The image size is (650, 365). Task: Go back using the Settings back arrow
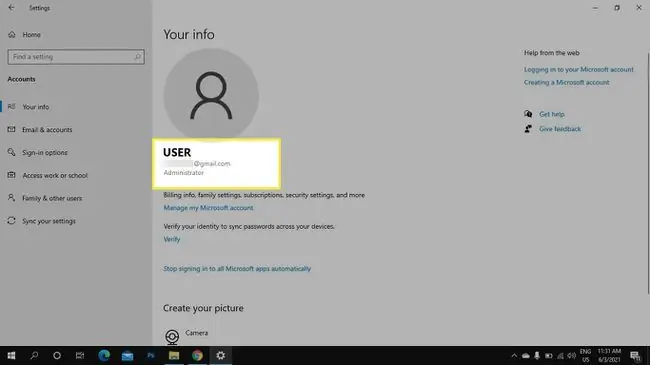11,8
